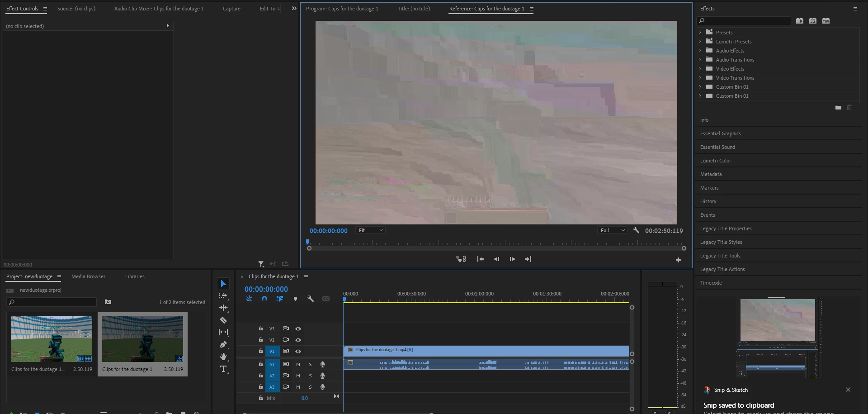This screenshot has width=868, height=414.
Task: Open the Legacy Title Properties panel
Action: click(726, 228)
